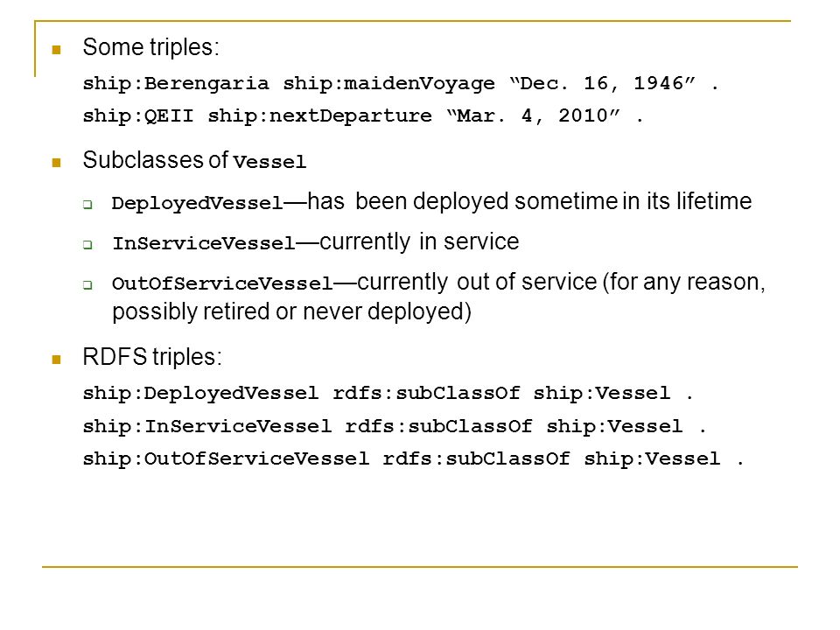The height and width of the screenshot is (630, 840).
Task: Select the ship:QEII nextDeparture triple line
Action: [362, 115]
